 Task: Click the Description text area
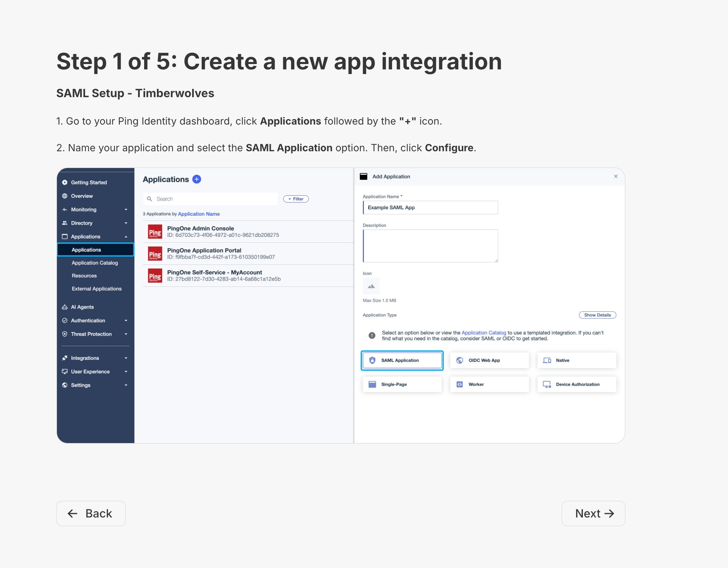[x=431, y=246]
